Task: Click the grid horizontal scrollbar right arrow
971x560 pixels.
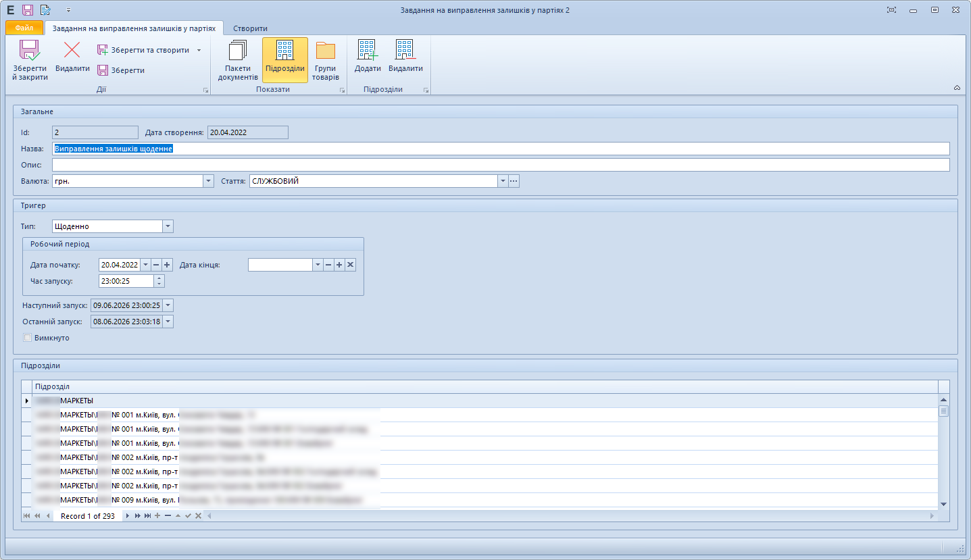Action: tap(933, 516)
